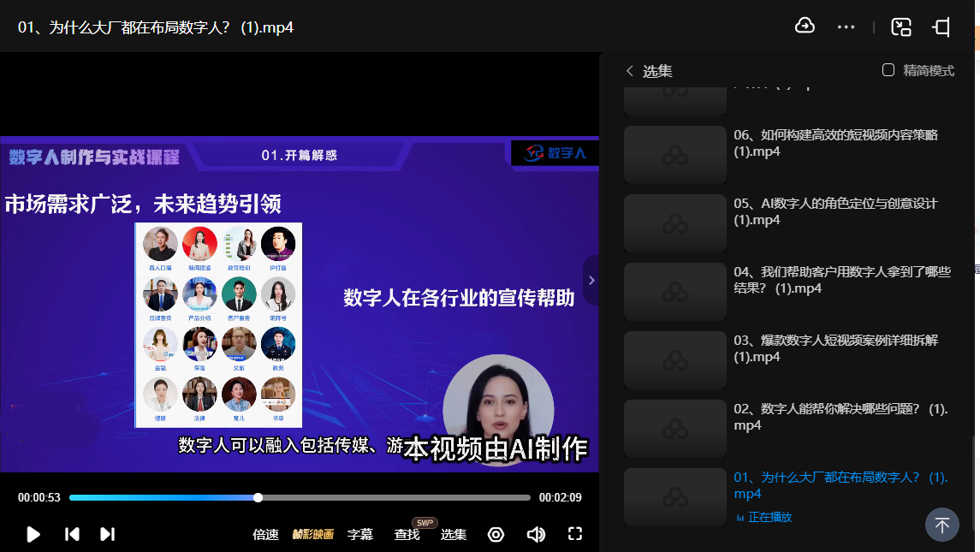The width and height of the screenshot is (980, 552).
Task: Open the 字幕 subtitles menu
Action: pos(360,534)
